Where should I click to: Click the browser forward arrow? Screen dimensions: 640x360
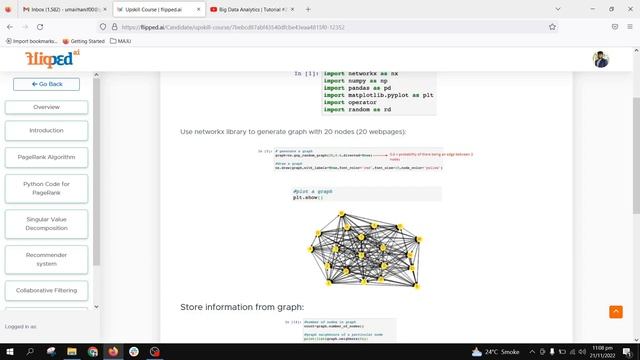click(25, 27)
